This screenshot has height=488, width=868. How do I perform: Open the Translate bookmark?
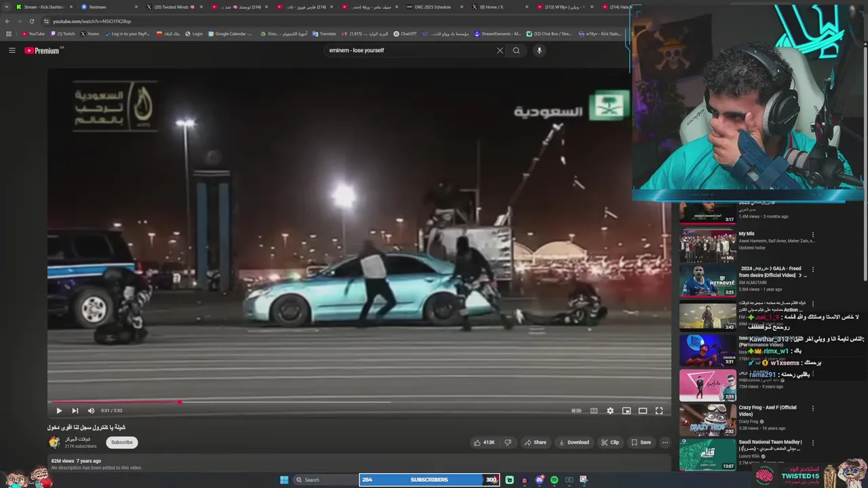tap(324, 34)
